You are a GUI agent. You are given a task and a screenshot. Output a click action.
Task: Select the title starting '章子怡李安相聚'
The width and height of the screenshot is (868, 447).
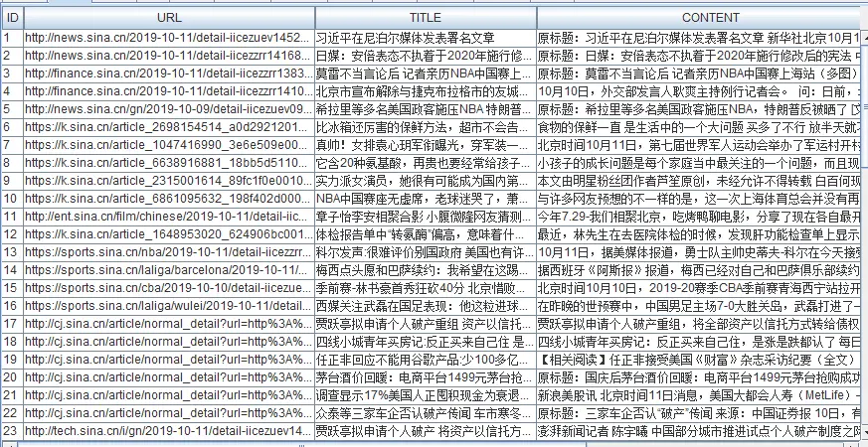tap(426, 217)
